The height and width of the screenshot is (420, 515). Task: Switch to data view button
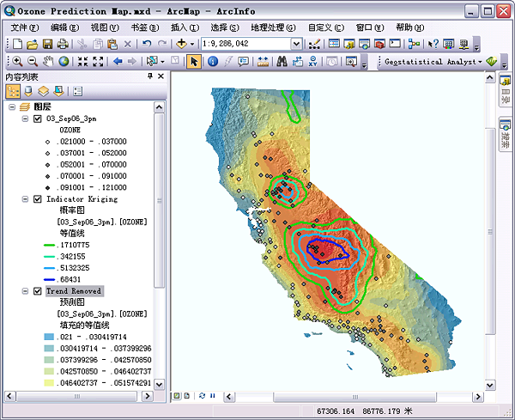click(x=177, y=396)
